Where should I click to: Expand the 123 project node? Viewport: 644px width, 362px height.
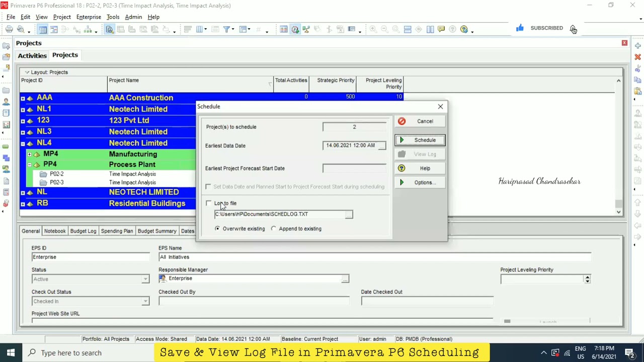click(x=23, y=121)
